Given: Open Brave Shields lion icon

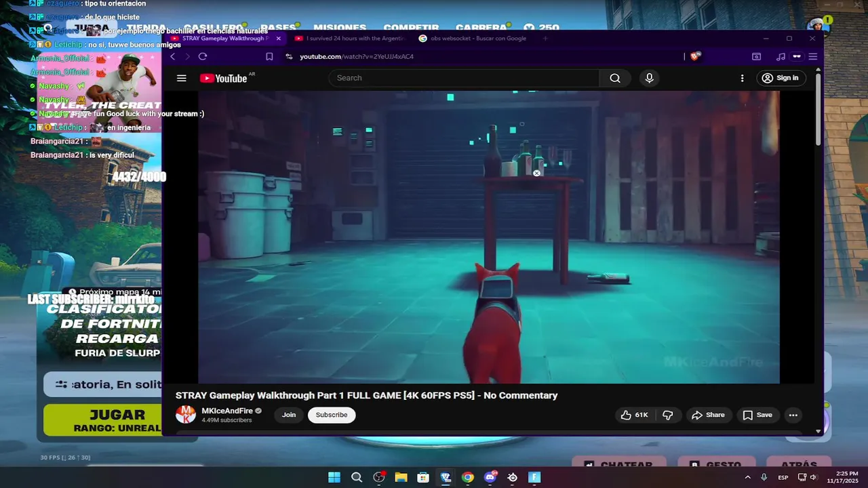Looking at the screenshot, I should [694, 56].
